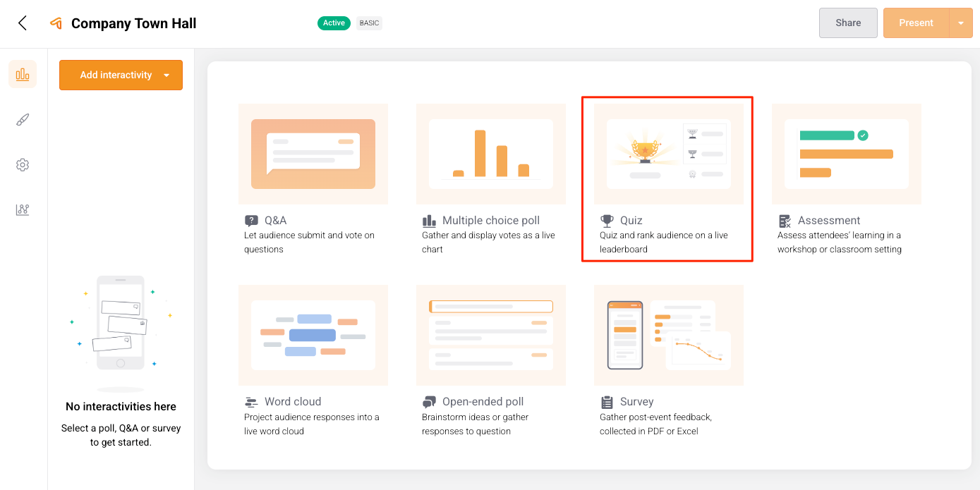Click the Survey clipboard icon
Image resolution: width=980 pixels, height=490 pixels.
[x=607, y=402]
